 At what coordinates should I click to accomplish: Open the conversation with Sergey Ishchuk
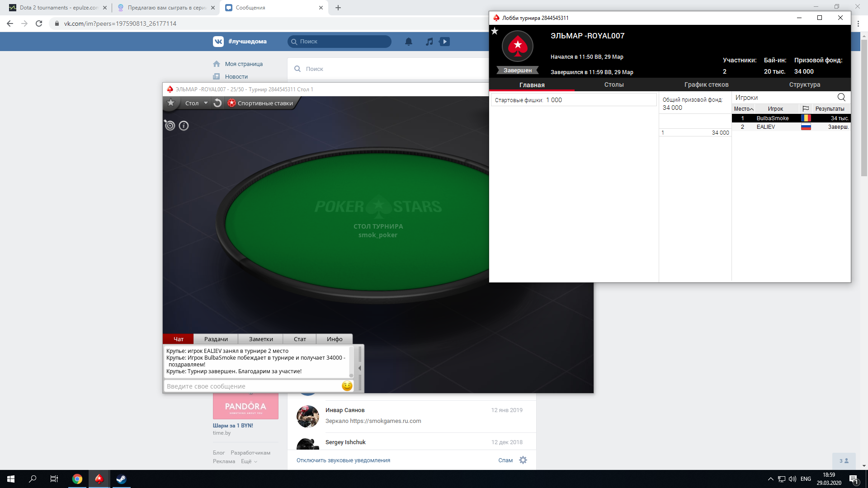coord(411,442)
